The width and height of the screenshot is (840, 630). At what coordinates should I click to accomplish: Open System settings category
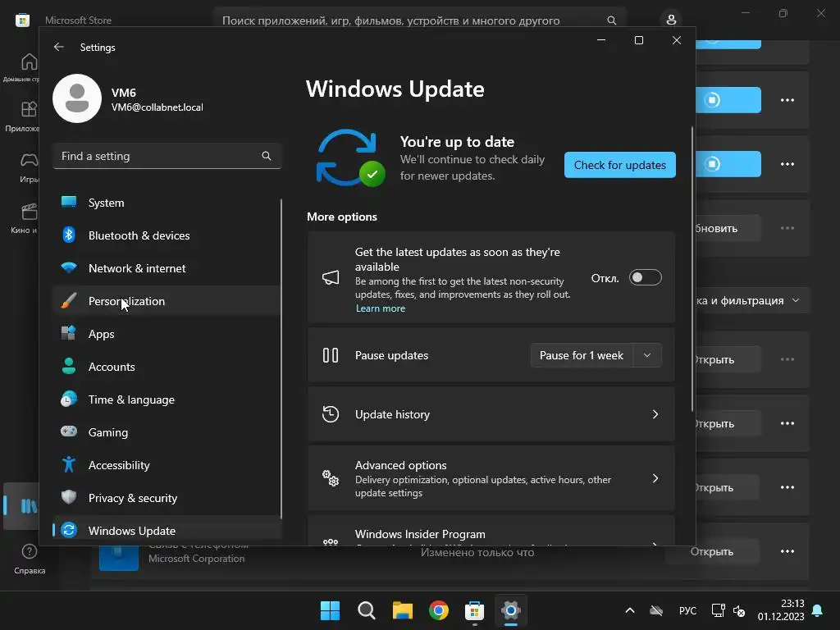[x=167, y=203]
